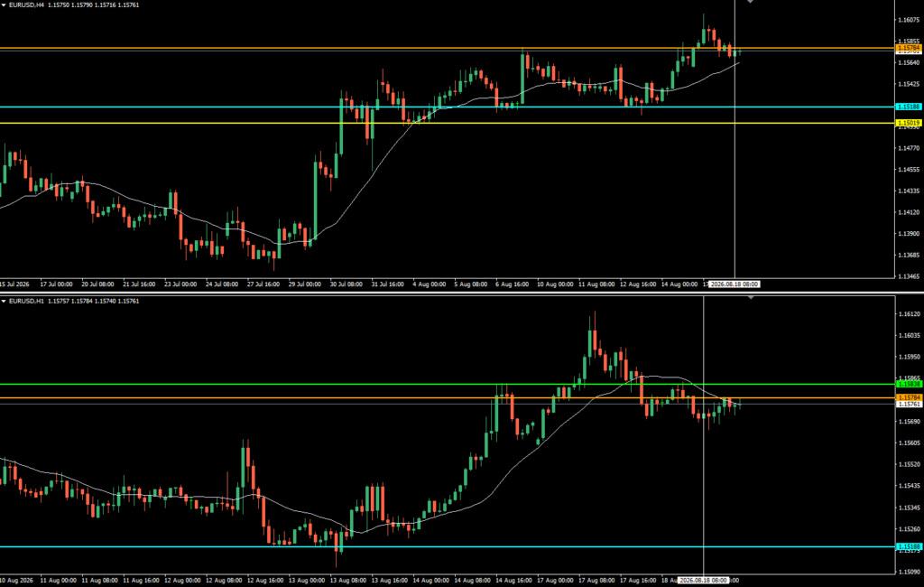Click the EURUSD,H1 chart title text
This screenshot has width=924, height=587.
26,301
